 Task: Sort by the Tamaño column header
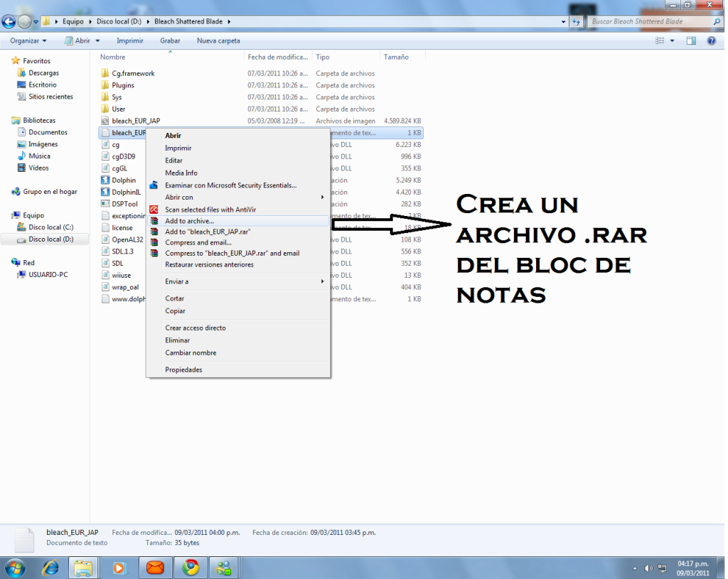pos(396,57)
